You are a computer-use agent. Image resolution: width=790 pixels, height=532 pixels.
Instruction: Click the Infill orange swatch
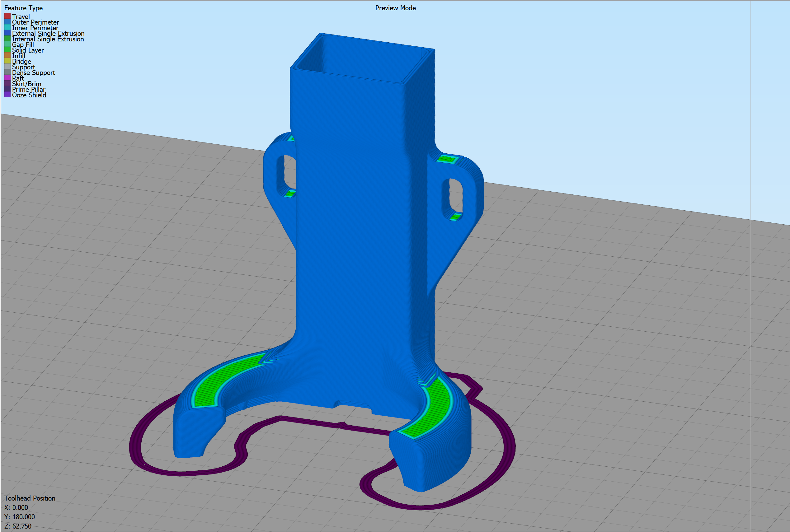[x=7, y=55]
